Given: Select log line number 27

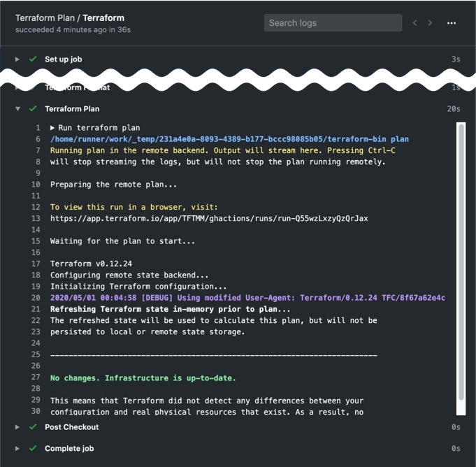Looking at the screenshot, I should [36, 378].
